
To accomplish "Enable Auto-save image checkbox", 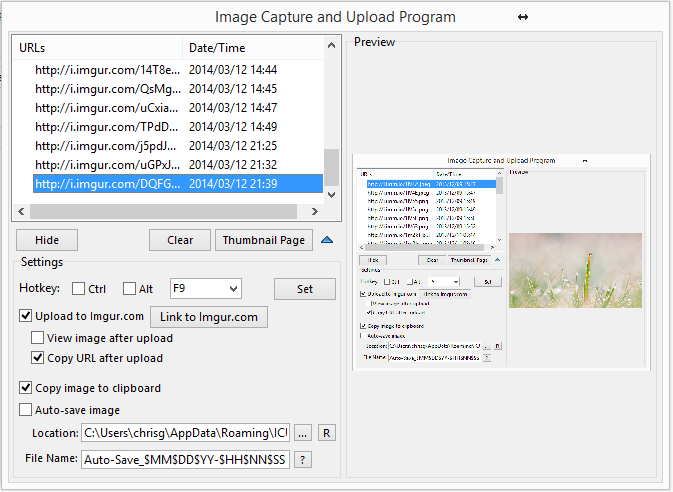I will pyautogui.click(x=25, y=410).
